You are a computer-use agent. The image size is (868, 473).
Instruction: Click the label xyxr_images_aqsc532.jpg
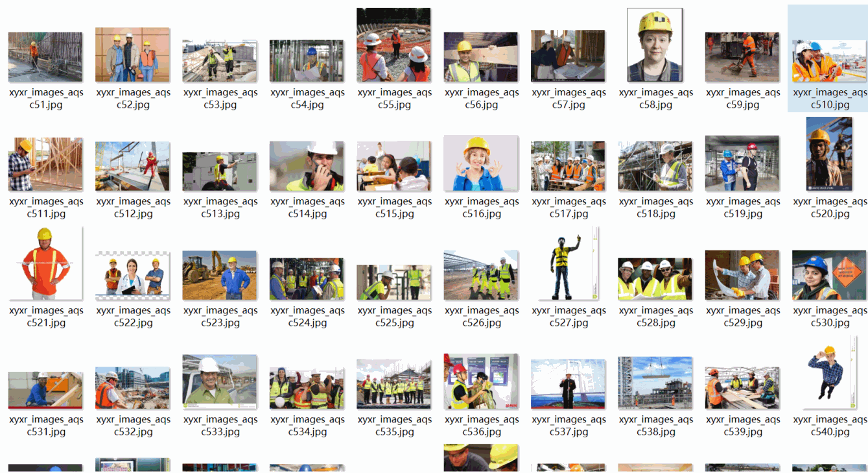pyautogui.click(x=133, y=426)
